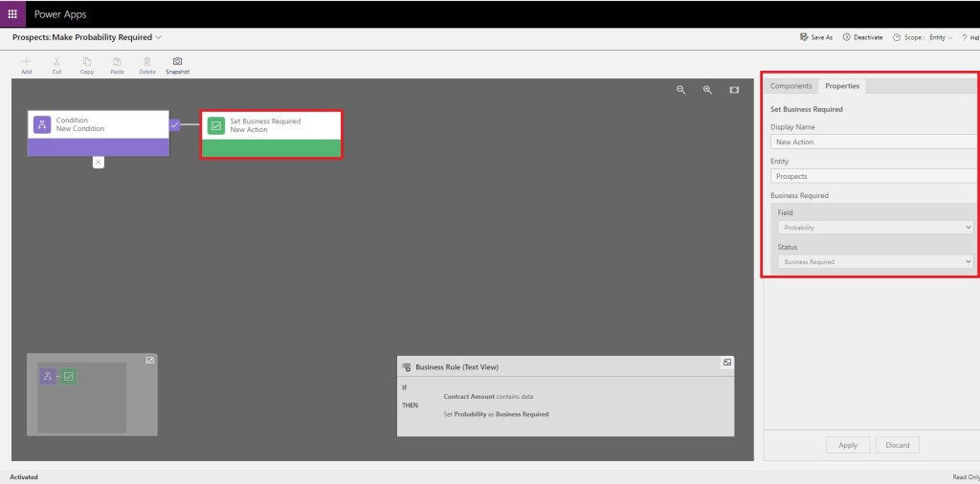The width and height of the screenshot is (980, 484).
Task: Click the condition's true checkmark connector
Action: click(174, 125)
